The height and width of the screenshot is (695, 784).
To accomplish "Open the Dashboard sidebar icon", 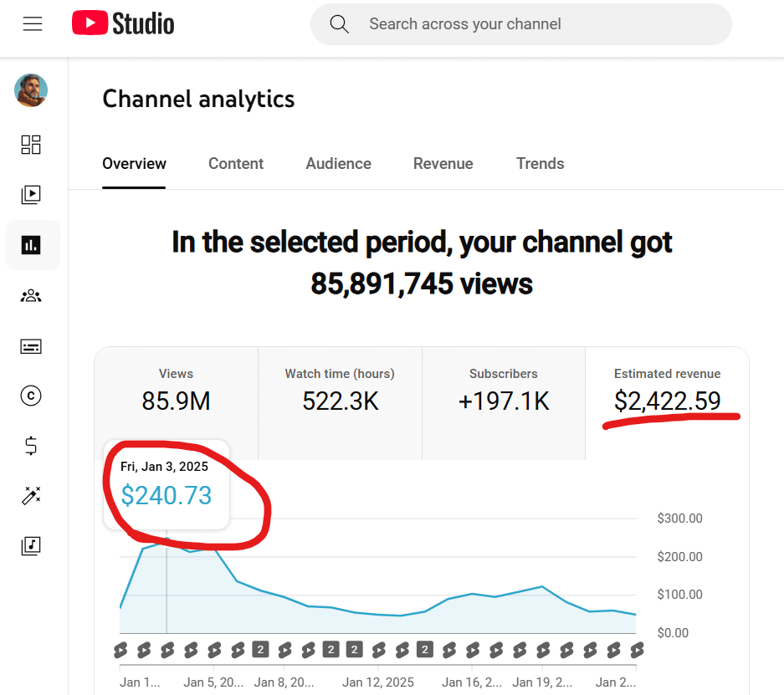I will point(31,145).
